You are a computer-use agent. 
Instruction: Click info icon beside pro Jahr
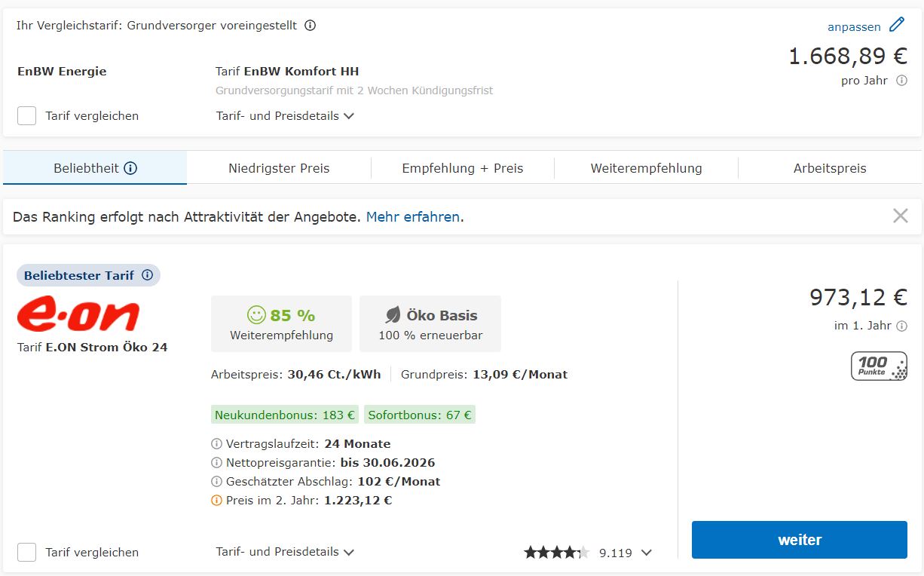click(901, 81)
